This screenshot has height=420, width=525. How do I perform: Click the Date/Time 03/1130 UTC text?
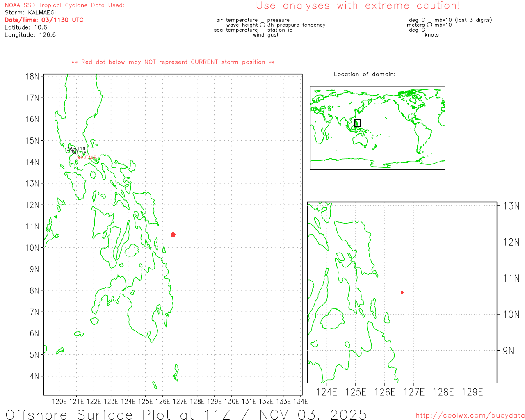[44, 20]
